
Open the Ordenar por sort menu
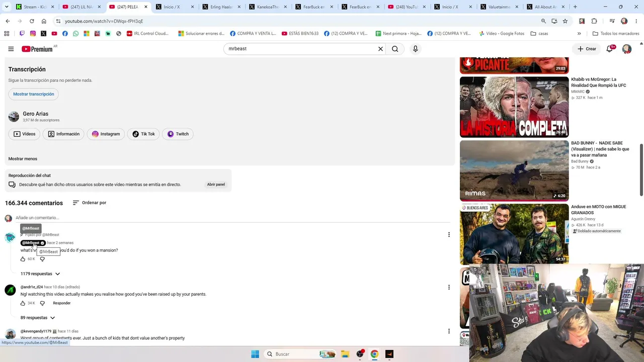tap(90, 203)
